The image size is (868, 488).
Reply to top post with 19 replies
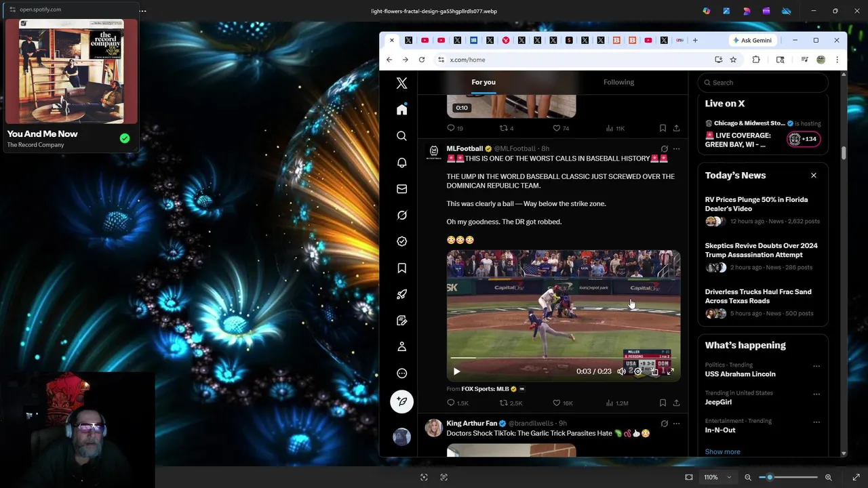tap(455, 128)
